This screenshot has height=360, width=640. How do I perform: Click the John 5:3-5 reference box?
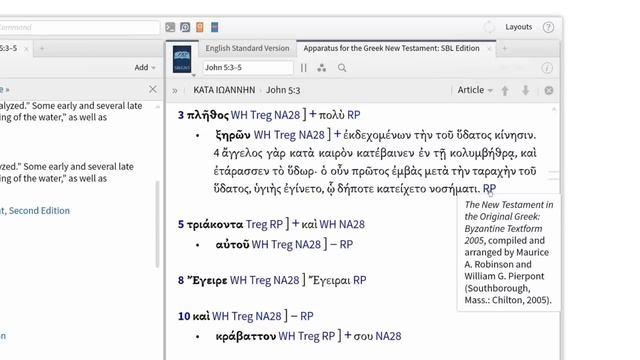(x=248, y=68)
